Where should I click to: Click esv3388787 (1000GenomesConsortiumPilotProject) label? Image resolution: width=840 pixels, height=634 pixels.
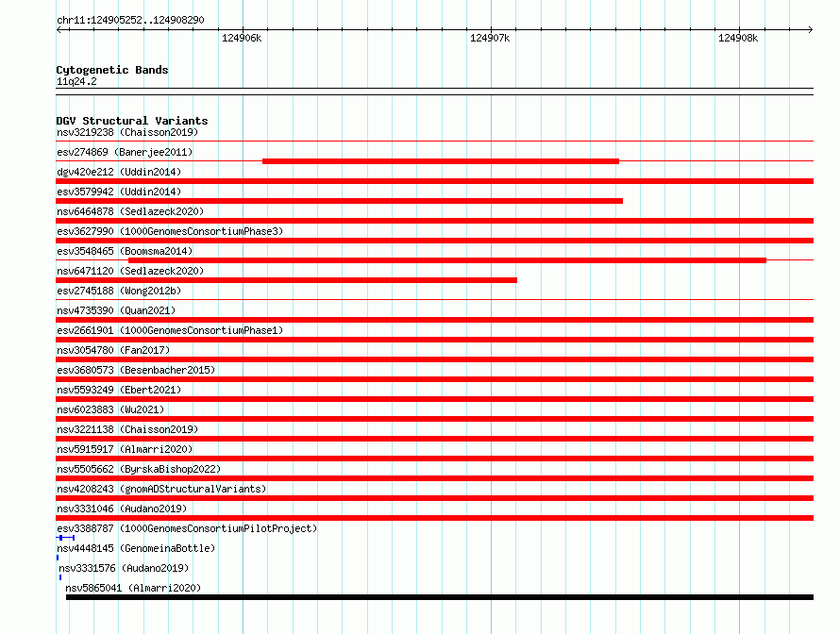(x=187, y=528)
